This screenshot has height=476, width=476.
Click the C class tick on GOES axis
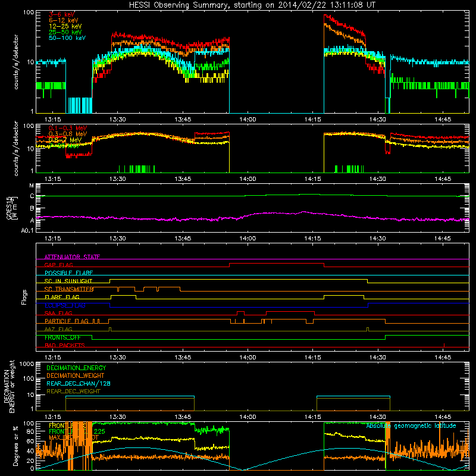[x=32, y=196]
